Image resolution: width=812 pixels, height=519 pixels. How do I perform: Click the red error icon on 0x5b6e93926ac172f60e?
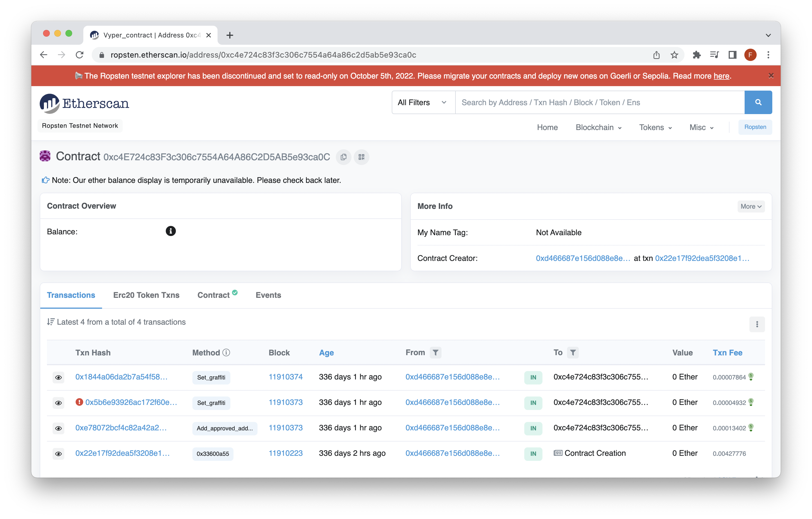coord(79,402)
